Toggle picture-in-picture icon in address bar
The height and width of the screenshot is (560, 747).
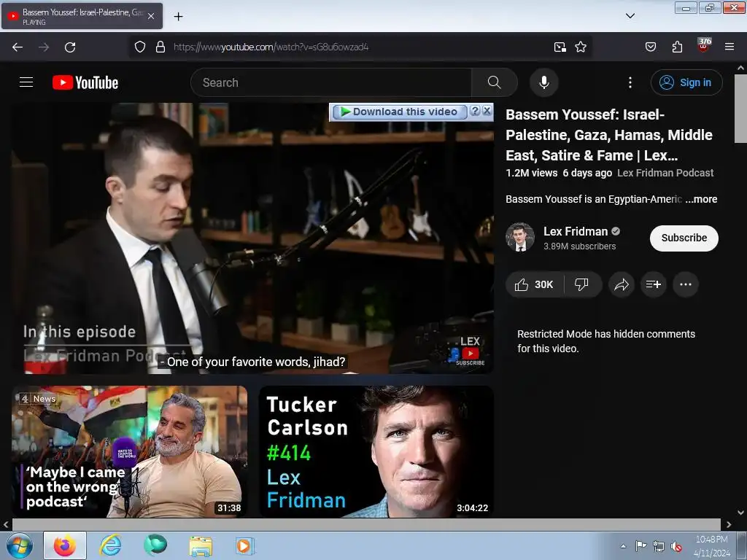click(x=560, y=47)
